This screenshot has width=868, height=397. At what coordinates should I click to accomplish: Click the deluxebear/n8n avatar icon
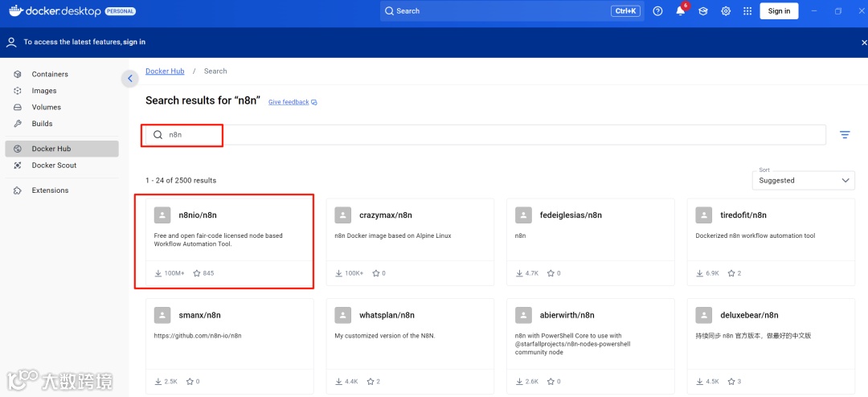click(704, 316)
